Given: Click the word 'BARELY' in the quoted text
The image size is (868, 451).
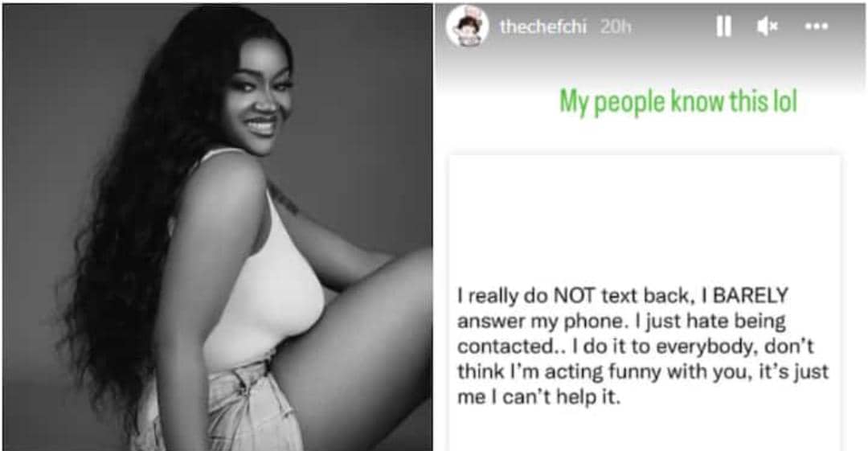Looking at the screenshot, I should point(750,296).
